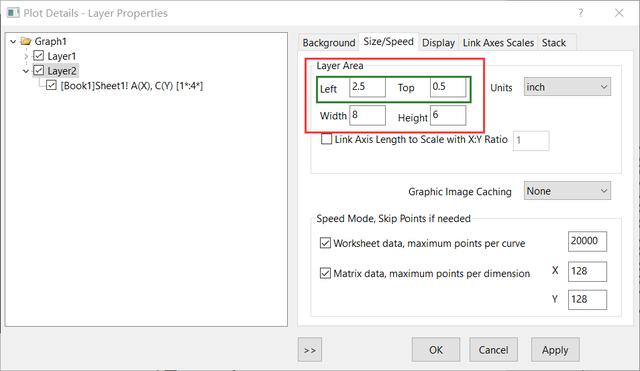The height and width of the screenshot is (371, 640).
Task: Close the Plot Details dialog
Action: point(619,13)
